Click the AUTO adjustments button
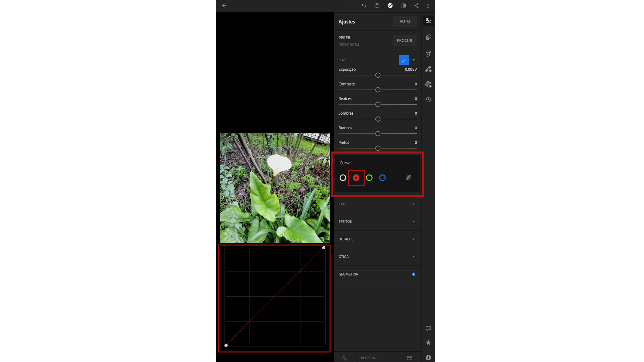The width and height of the screenshot is (644, 362). click(405, 21)
